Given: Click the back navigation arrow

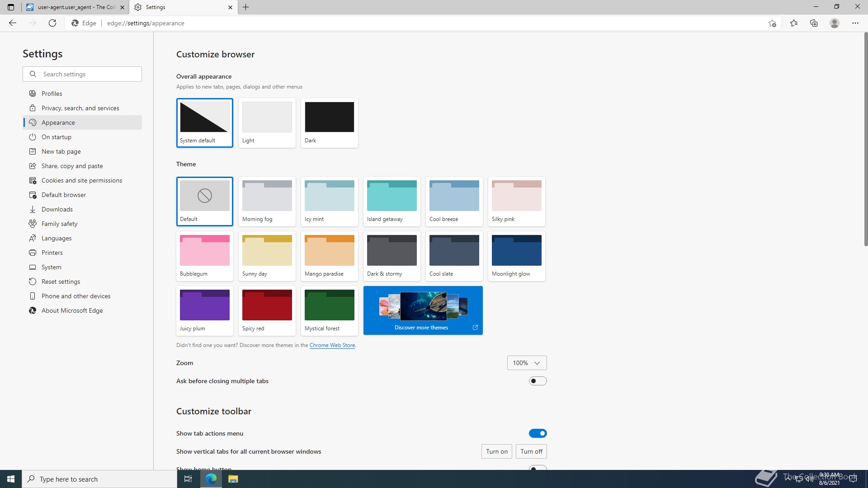Looking at the screenshot, I should 13,23.
